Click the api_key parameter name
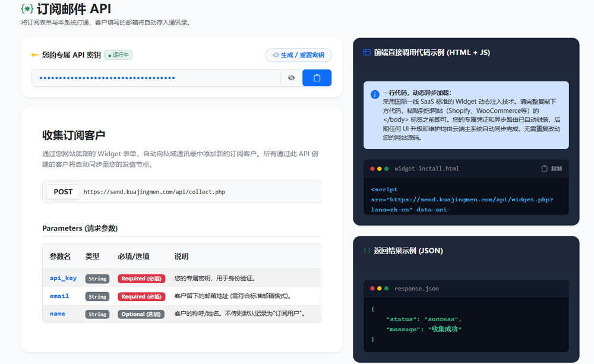The image size is (594, 364). 63,278
